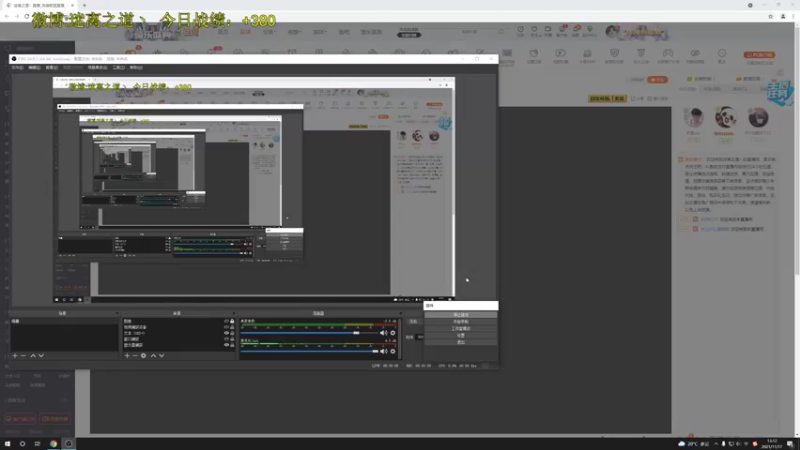Open the scene transition dropdown in OBS
This screenshot has height=450, width=800.
point(413,321)
